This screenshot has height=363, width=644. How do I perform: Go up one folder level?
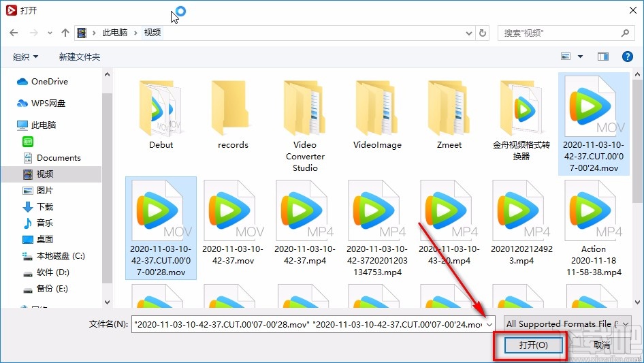coord(65,33)
